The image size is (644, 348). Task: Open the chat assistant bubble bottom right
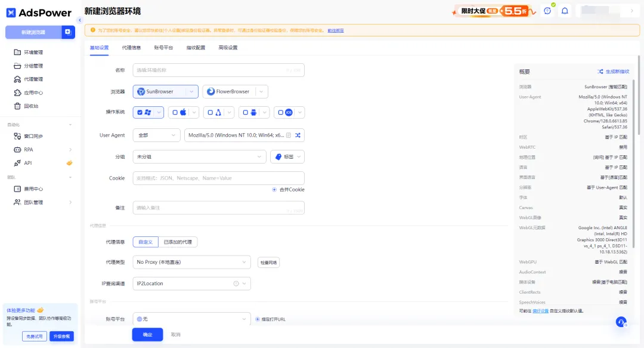point(621,322)
